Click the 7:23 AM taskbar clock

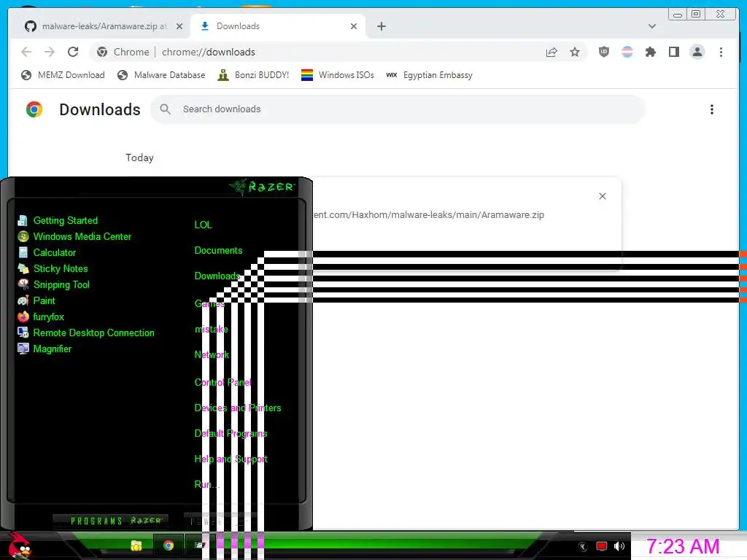683,546
